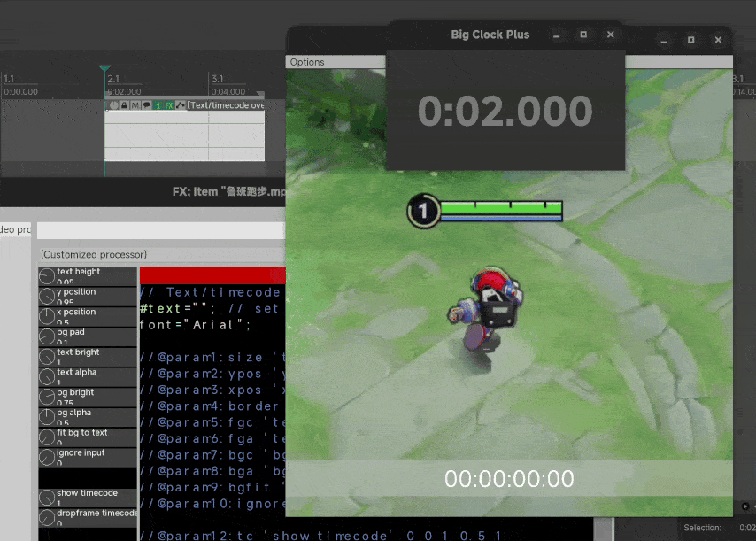Image resolution: width=756 pixels, height=541 pixels.
Task: Click the bg alpha knob
Action: pos(47,417)
